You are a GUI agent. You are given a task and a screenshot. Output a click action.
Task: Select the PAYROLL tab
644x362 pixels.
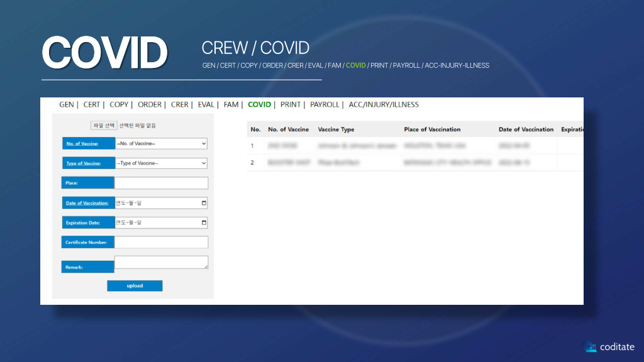coord(325,104)
